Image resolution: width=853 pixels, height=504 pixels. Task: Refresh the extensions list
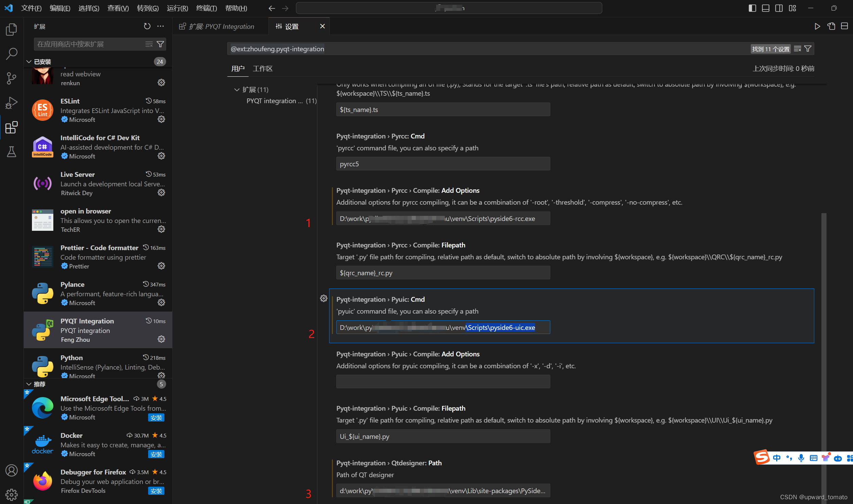[147, 26]
